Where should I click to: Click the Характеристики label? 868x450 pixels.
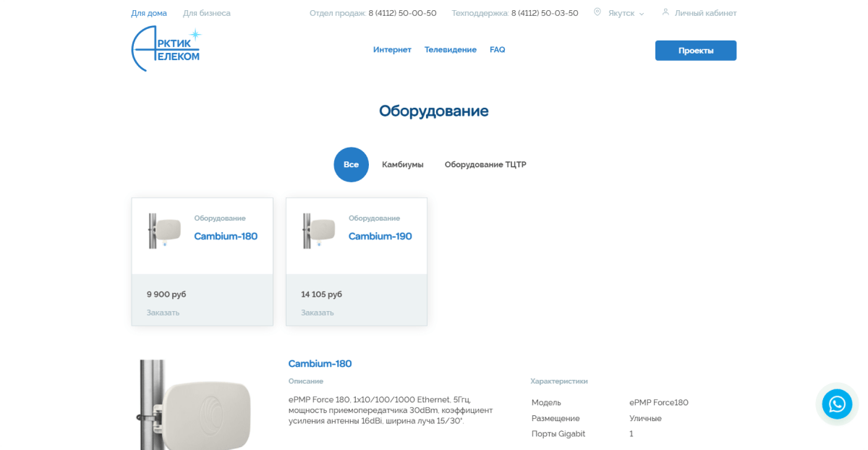(559, 381)
